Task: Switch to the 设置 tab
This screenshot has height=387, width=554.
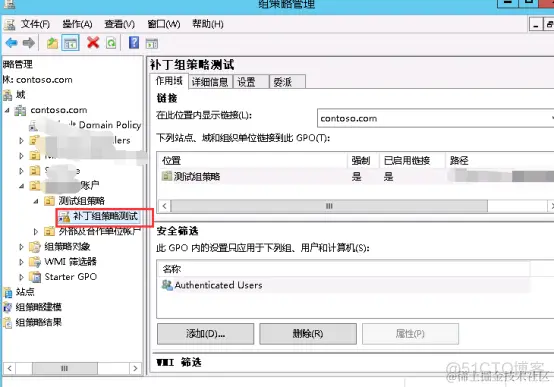Action: tap(251, 82)
